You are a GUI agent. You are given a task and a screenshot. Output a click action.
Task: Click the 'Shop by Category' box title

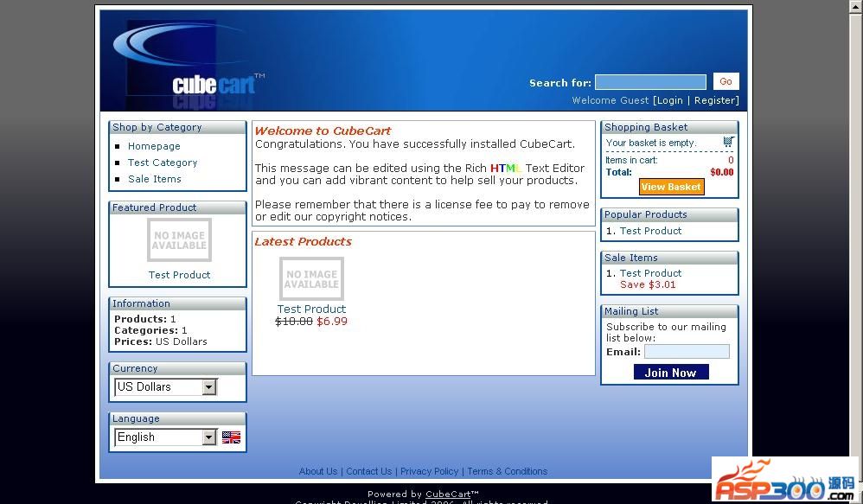tap(157, 127)
